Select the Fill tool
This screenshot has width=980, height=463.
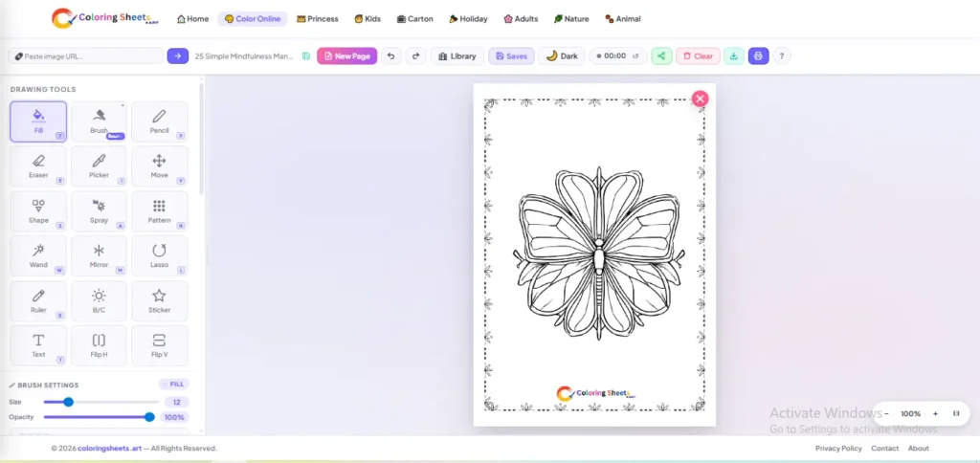[38, 121]
